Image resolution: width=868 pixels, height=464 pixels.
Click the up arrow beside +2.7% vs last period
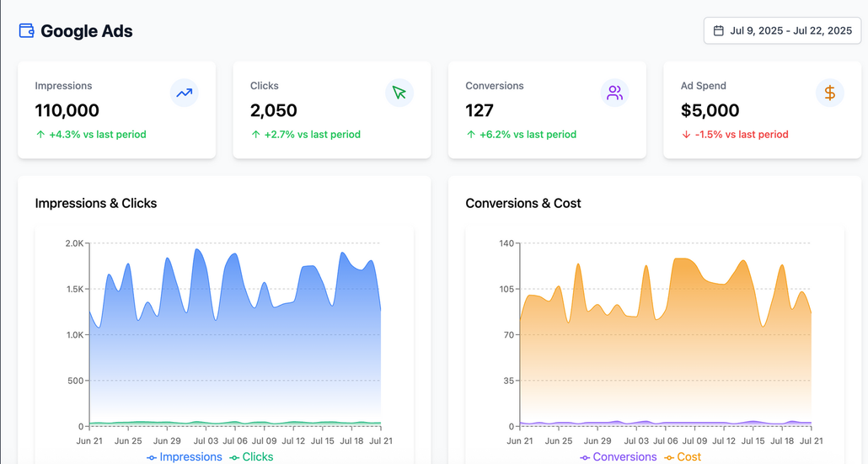pyautogui.click(x=255, y=135)
